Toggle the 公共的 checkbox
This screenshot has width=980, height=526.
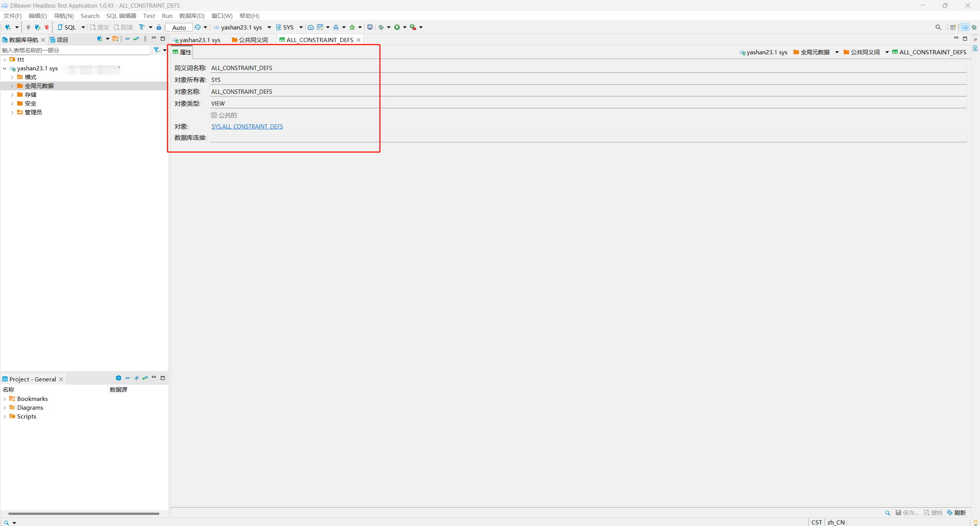pyautogui.click(x=214, y=115)
